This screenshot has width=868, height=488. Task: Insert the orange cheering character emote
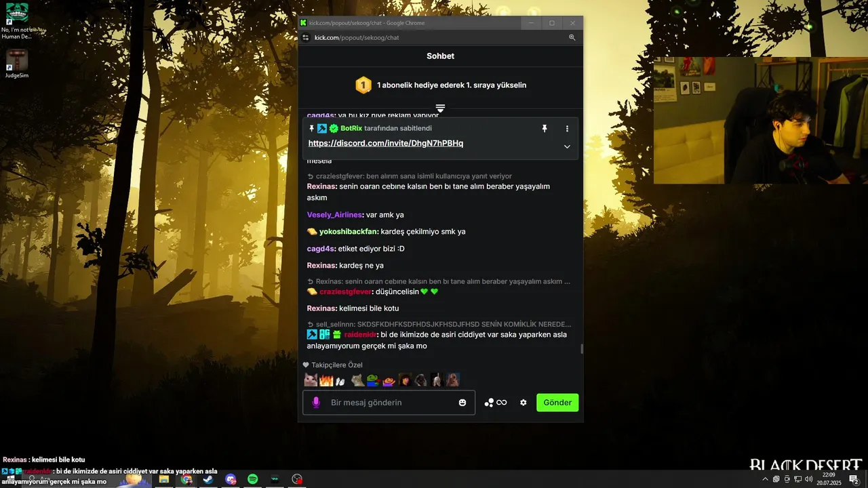389,380
